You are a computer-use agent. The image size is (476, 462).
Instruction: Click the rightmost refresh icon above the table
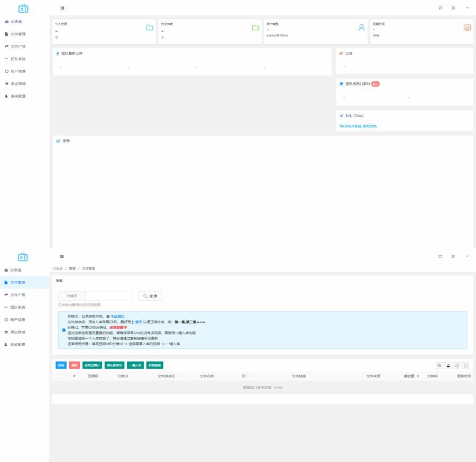pos(465,365)
